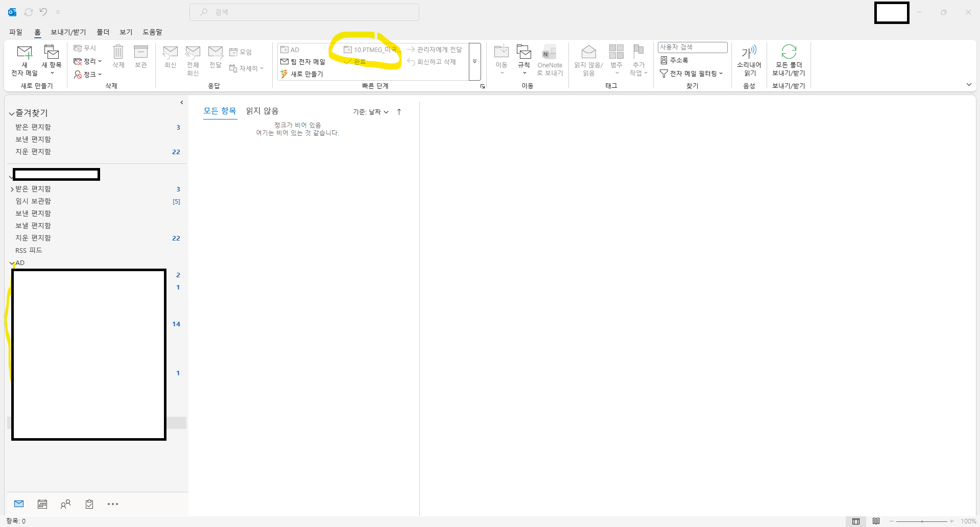Screen dimensions: 980x527
Task: Click the undo arrow in title bar
Action: coord(43,12)
